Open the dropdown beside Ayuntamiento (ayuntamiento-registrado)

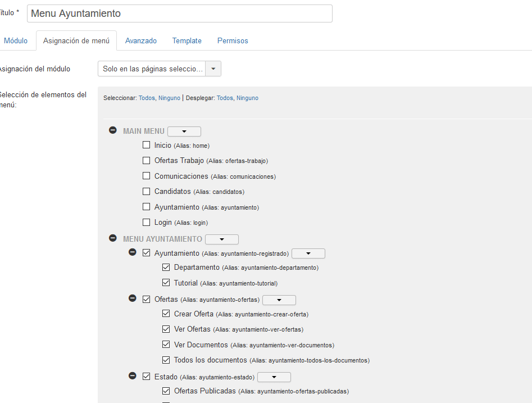coord(308,253)
